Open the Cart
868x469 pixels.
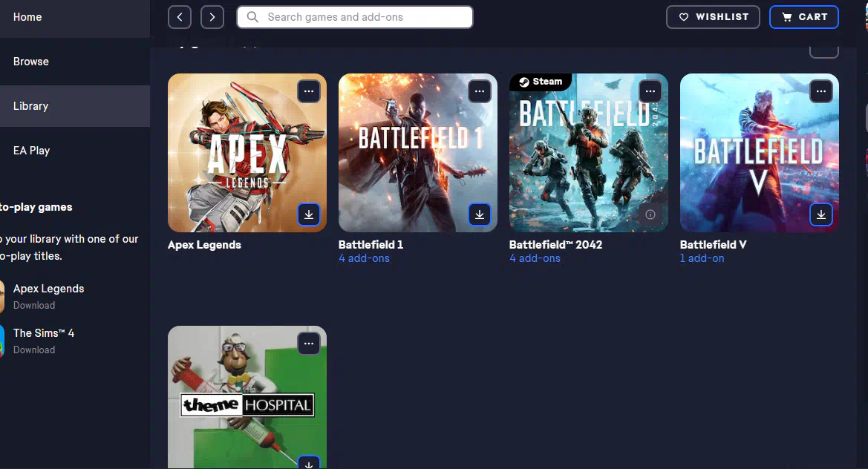pos(804,17)
